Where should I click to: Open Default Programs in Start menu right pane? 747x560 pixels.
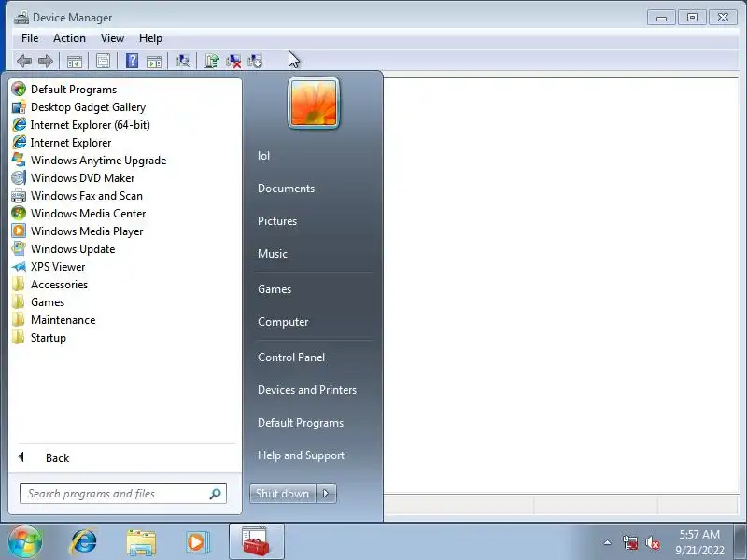300,423
